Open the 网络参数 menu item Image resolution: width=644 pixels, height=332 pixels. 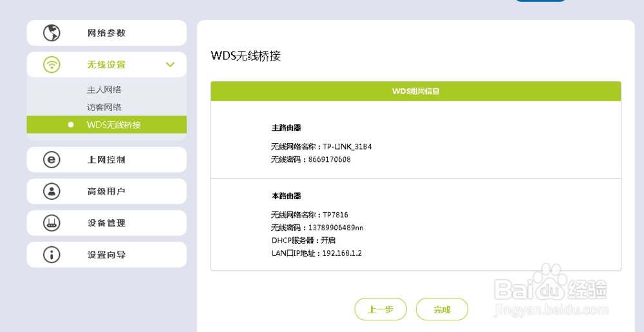(107, 33)
